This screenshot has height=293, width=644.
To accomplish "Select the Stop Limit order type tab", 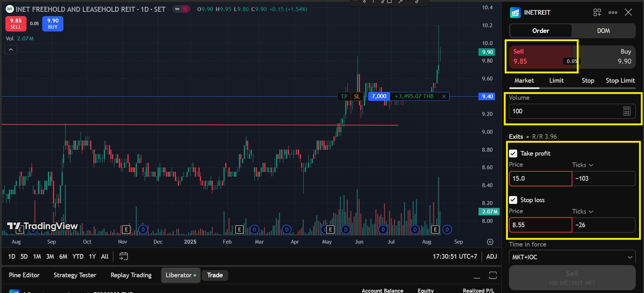I will (620, 80).
